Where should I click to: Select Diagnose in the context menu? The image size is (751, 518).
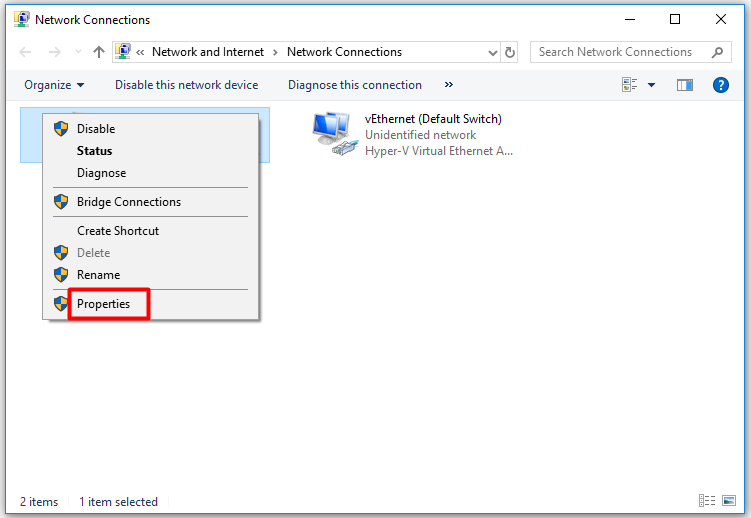(151, 173)
